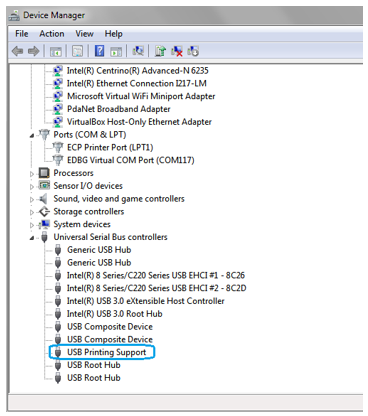368x416 pixels.
Task: Collapse Universal Serial Bus controllers node
Action: [32, 238]
